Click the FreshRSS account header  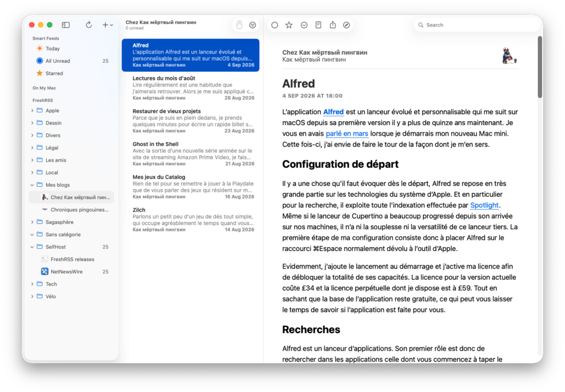click(x=42, y=100)
